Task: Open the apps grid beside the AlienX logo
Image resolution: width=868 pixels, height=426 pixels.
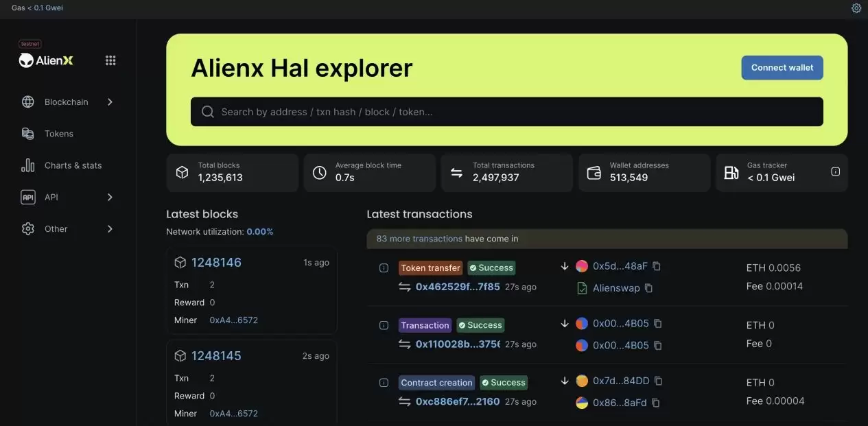Action: [x=110, y=60]
